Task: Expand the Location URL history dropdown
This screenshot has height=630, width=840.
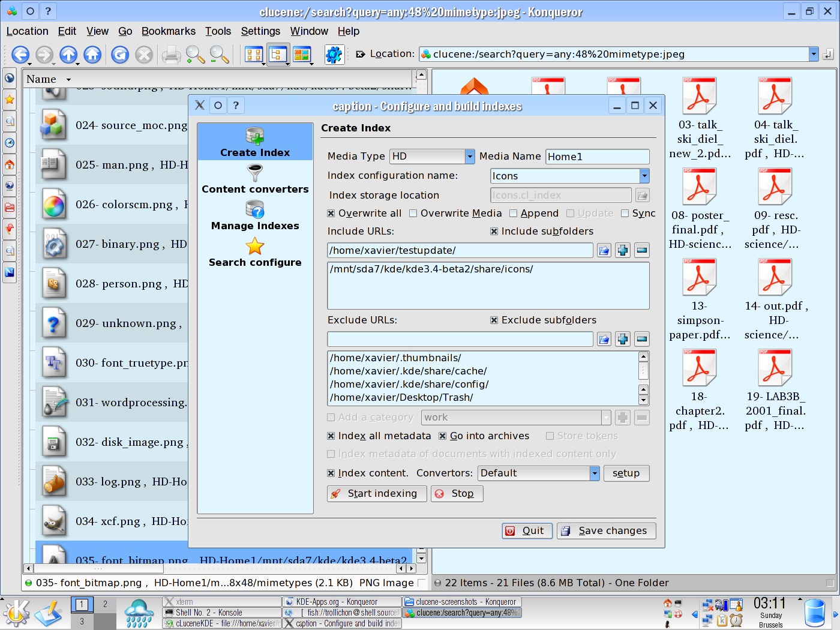Action: click(x=814, y=54)
